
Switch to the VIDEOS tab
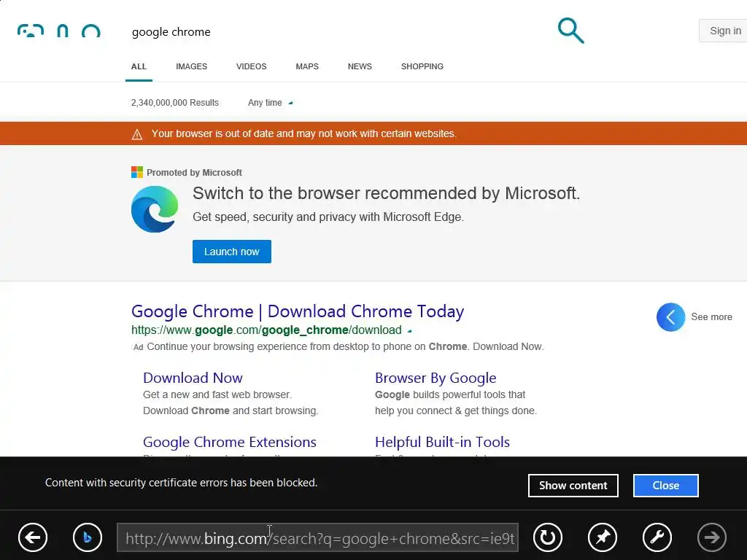[x=251, y=66]
